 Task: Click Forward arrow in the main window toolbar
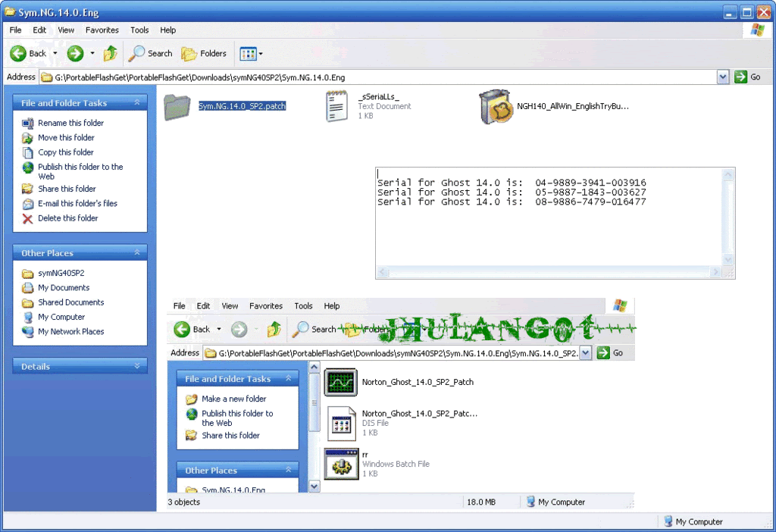point(75,54)
